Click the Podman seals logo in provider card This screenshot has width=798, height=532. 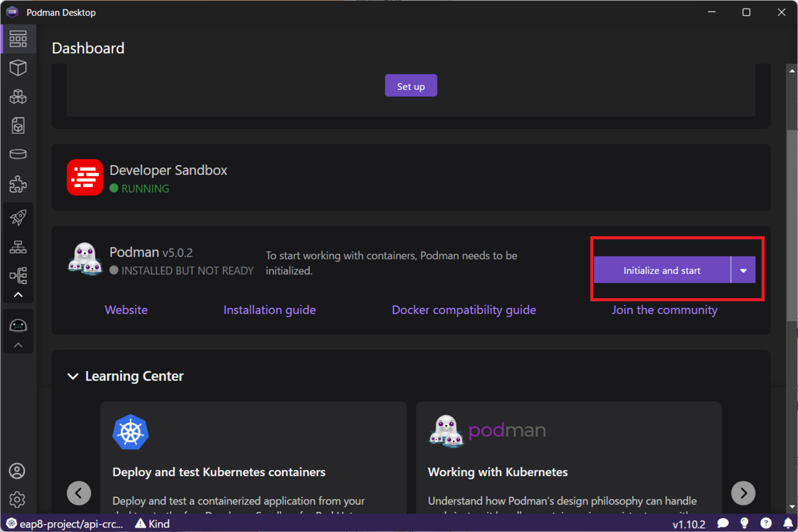pyautogui.click(x=85, y=258)
